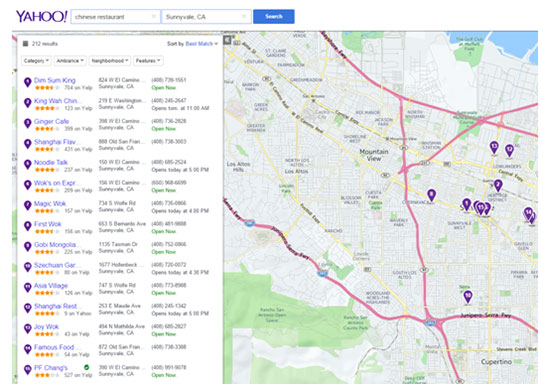This screenshot has height=384, width=540.
Task: Click pin icon beside Szechuan Gar
Action: point(28,267)
